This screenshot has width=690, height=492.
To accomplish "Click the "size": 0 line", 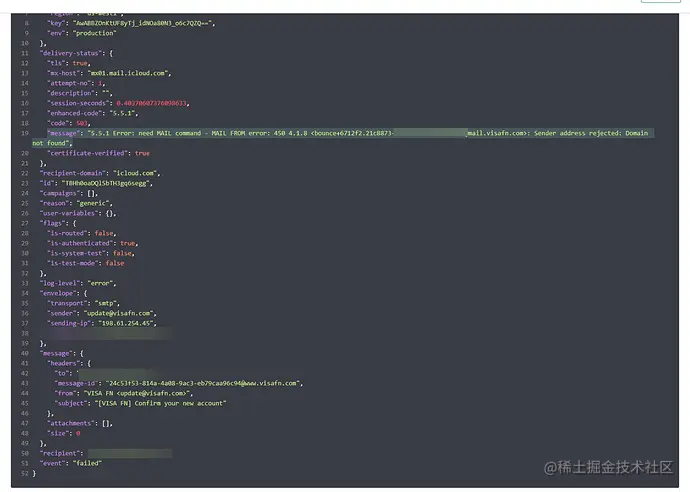I will coord(64,433).
